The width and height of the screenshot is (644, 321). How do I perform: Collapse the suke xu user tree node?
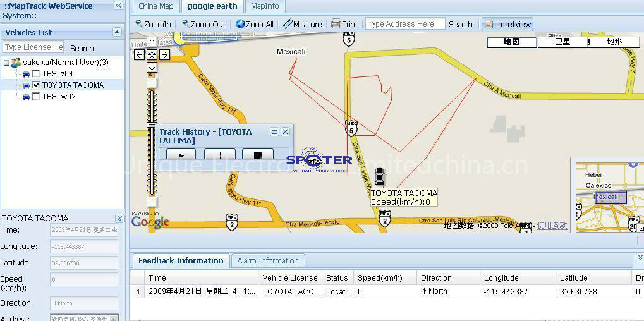click(x=6, y=63)
